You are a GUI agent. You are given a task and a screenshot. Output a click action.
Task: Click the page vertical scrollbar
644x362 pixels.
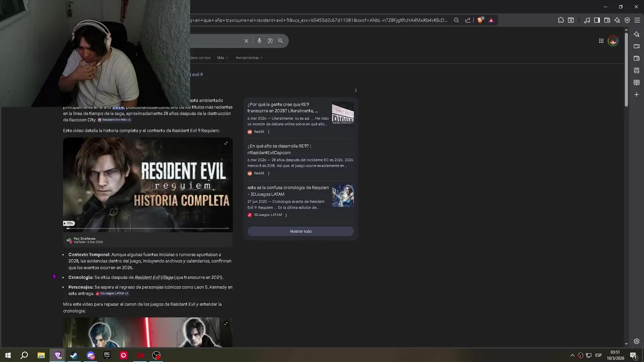tap(626, 69)
